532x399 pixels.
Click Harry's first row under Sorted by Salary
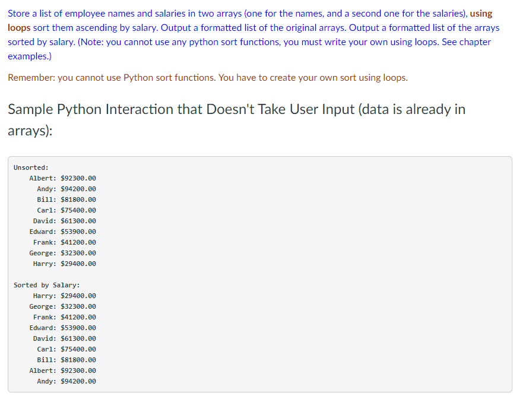pos(64,296)
